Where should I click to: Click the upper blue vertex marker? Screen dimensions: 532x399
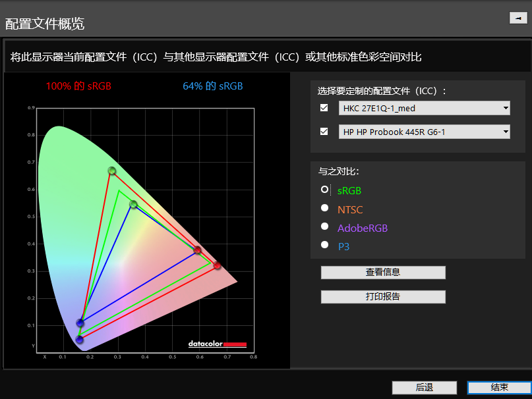(x=80, y=323)
